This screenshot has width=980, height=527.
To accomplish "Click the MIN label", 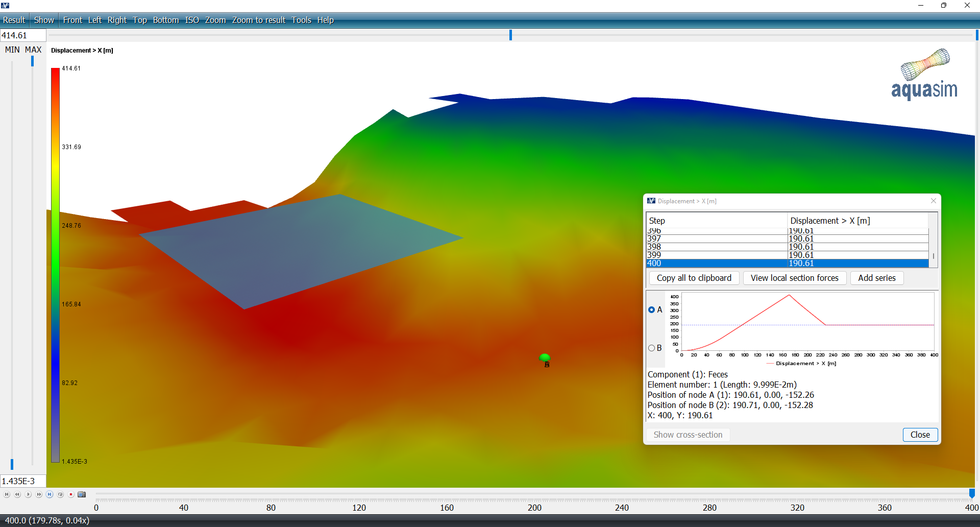I will click(x=12, y=50).
